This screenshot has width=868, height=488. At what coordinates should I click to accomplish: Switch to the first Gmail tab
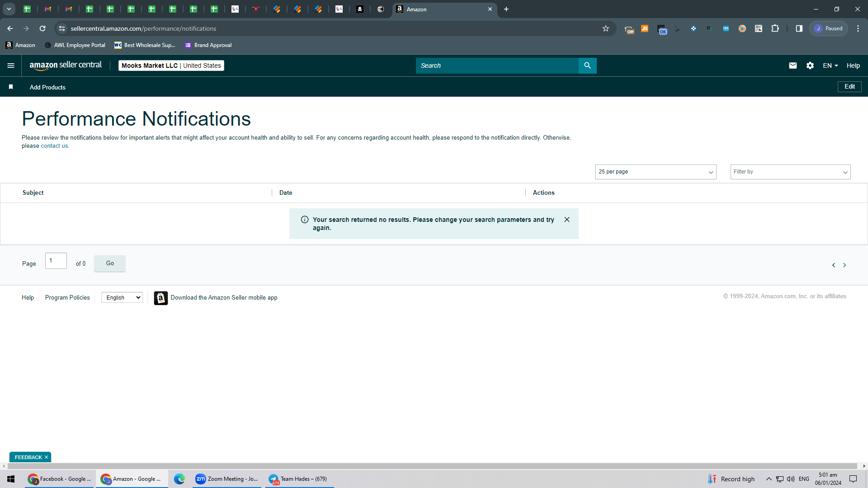coord(48,9)
